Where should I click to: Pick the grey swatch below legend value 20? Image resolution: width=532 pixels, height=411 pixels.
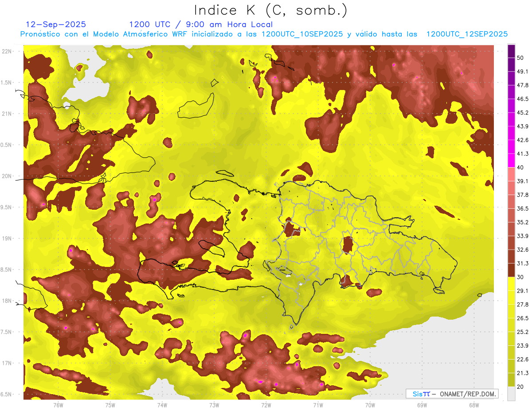(x=511, y=393)
